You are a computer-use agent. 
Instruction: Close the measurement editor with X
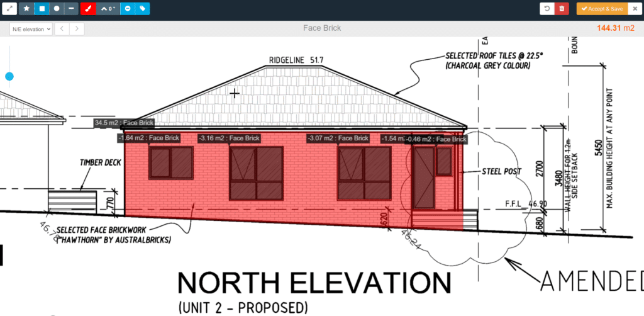coord(635,9)
